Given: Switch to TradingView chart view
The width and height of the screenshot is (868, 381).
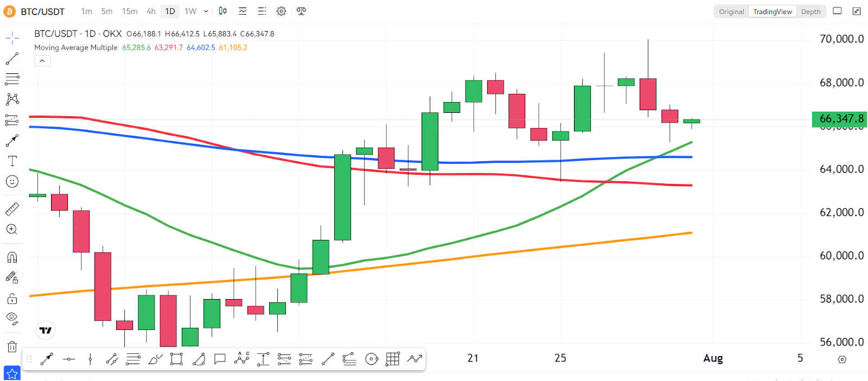Looking at the screenshot, I should (773, 11).
